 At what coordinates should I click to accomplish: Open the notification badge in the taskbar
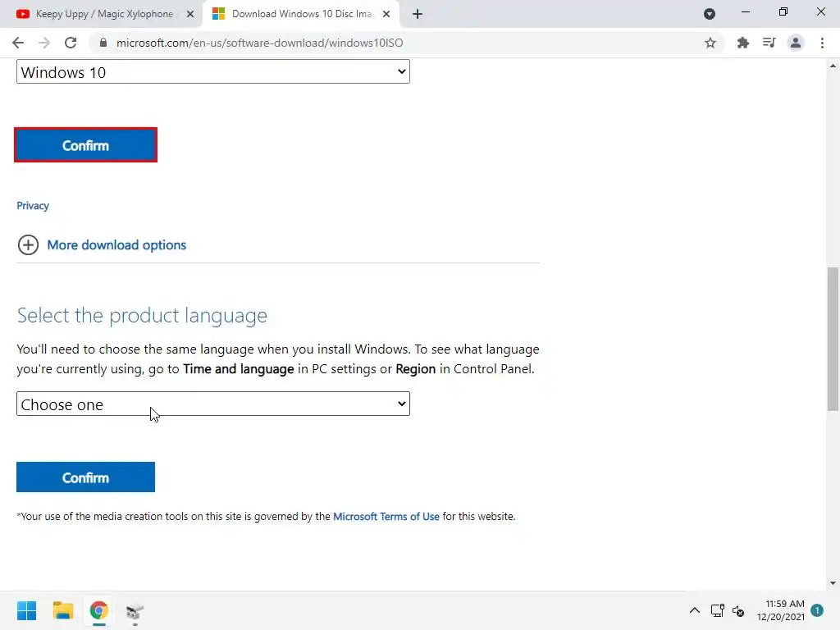pyautogui.click(x=817, y=610)
